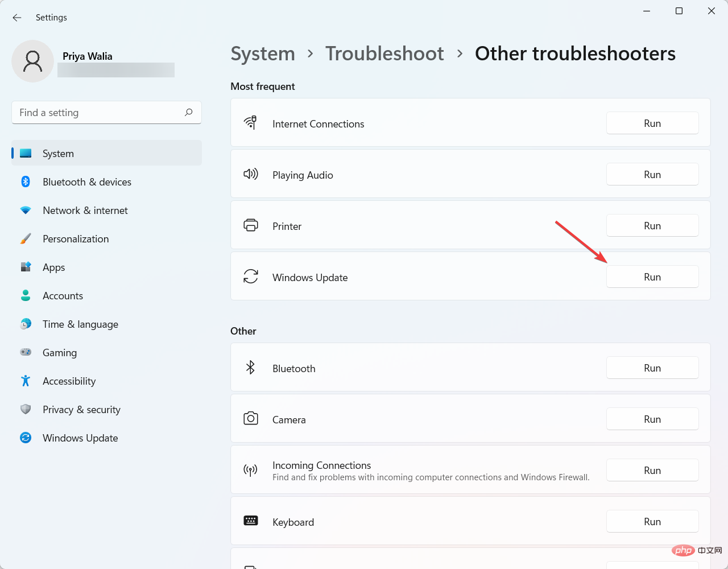The height and width of the screenshot is (569, 728).
Task: Go to Network & internet
Action: (107, 210)
